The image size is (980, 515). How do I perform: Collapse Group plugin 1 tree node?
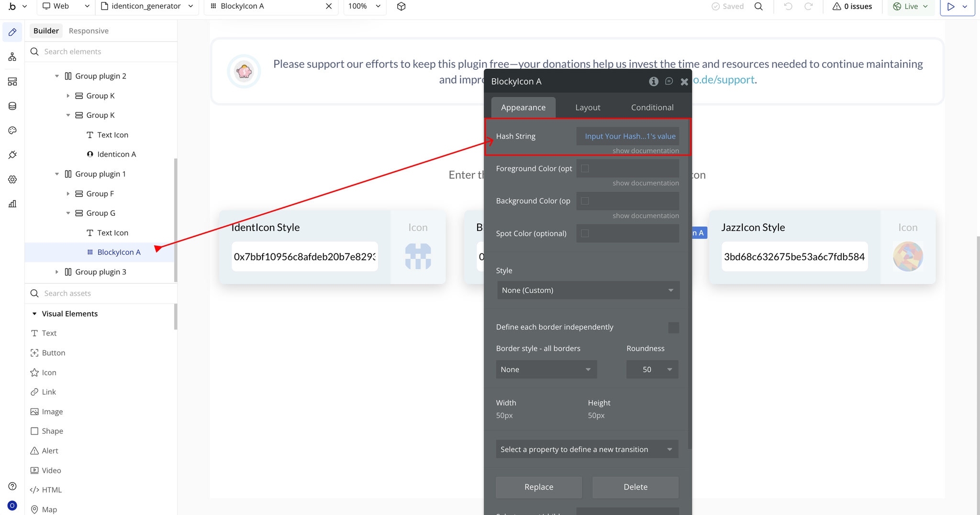pos(57,174)
